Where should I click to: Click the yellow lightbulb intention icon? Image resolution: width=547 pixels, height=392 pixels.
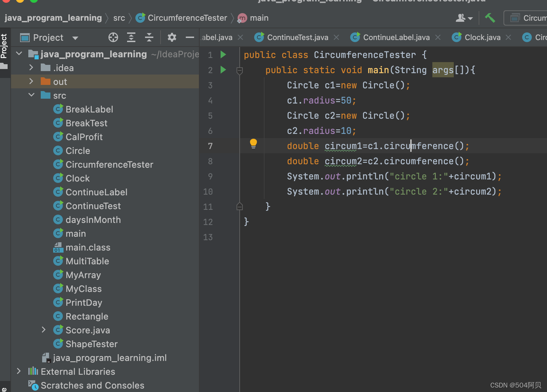tap(253, 144)
